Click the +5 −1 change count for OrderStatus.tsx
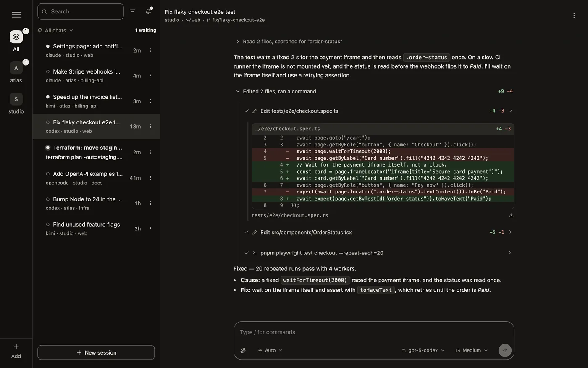 (x=497, y=232)
